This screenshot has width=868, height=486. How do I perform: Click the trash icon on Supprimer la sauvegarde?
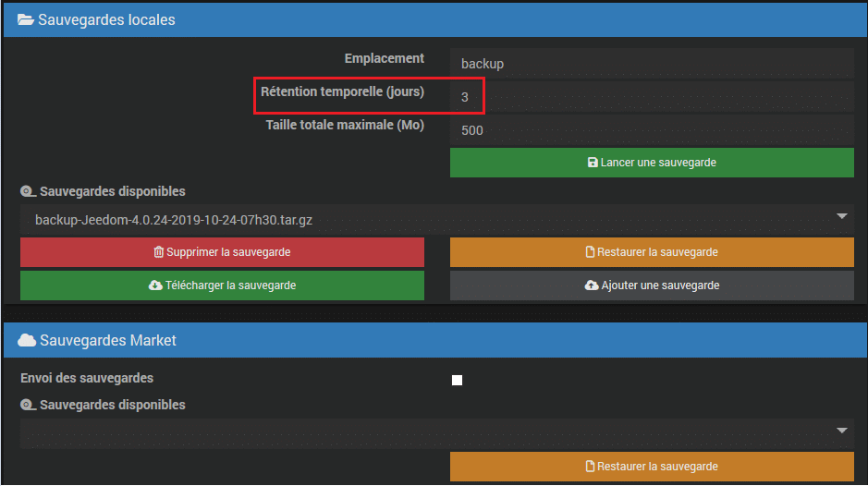pos(158,252)
